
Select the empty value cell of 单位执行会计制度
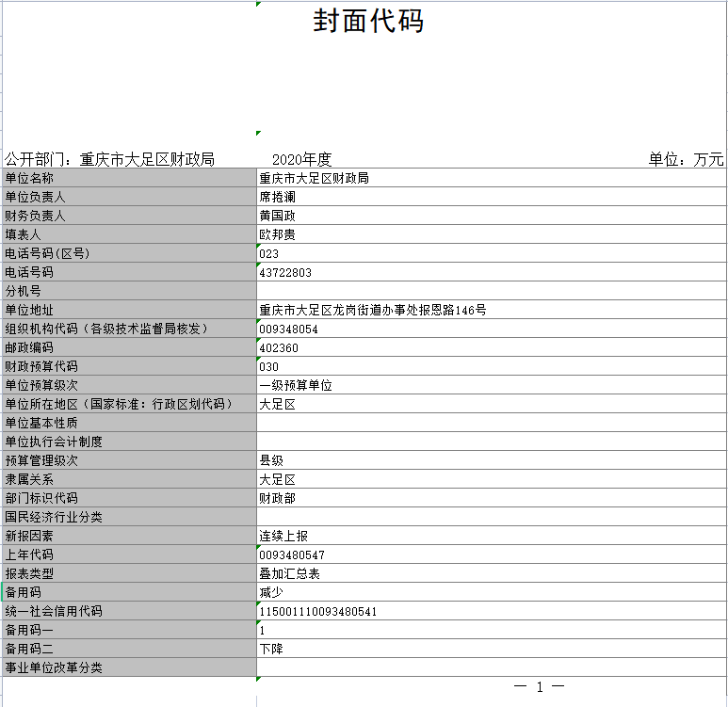(x=492, y=442)
